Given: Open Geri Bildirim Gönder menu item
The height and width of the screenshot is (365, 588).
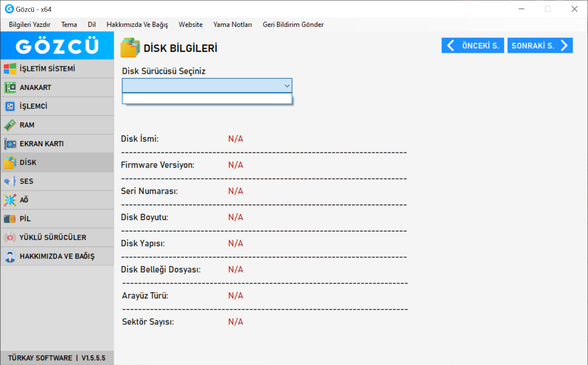Looking at the screenshot, I should tap(293, 25).
